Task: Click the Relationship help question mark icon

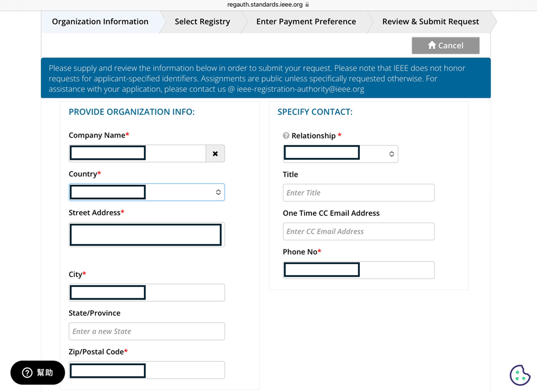Action: click(x=286, y=136)
